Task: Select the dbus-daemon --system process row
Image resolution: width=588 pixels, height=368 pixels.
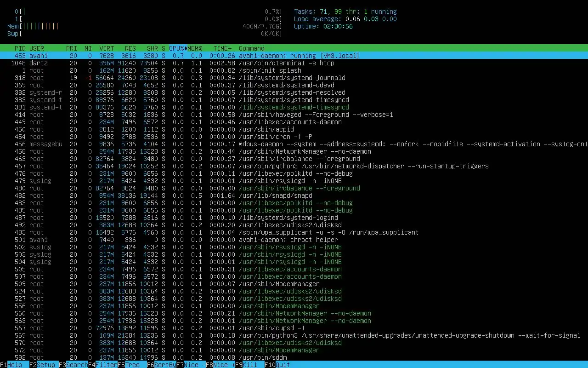Action: pos(294,144)
